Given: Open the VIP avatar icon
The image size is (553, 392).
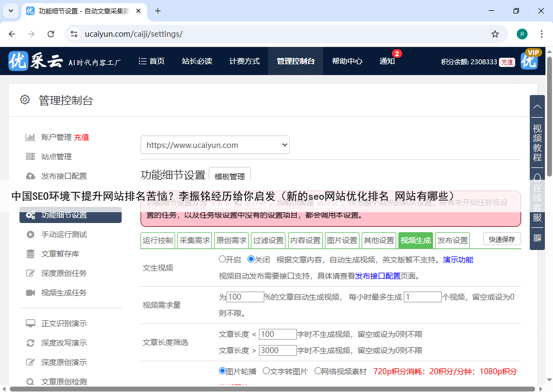Looking at the screenshot, I should (529, 60).
